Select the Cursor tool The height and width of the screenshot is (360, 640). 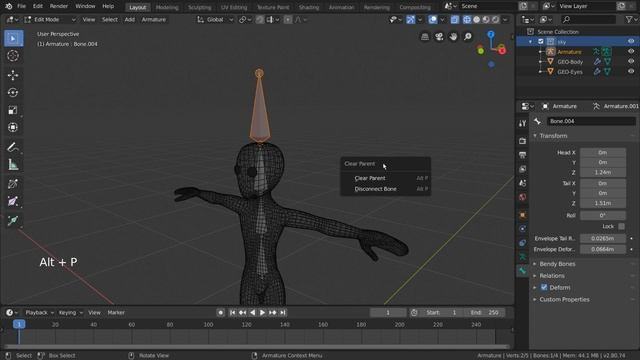[x=13, y=56]
